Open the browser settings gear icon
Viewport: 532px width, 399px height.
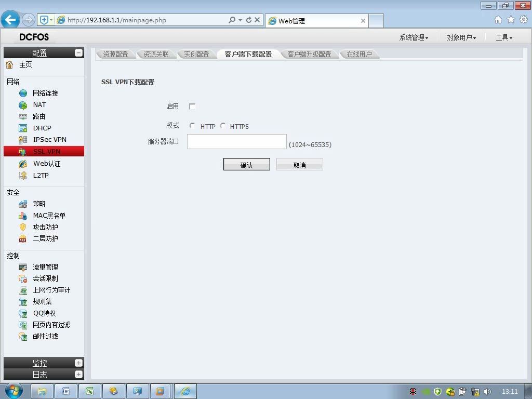click(524, 20)
